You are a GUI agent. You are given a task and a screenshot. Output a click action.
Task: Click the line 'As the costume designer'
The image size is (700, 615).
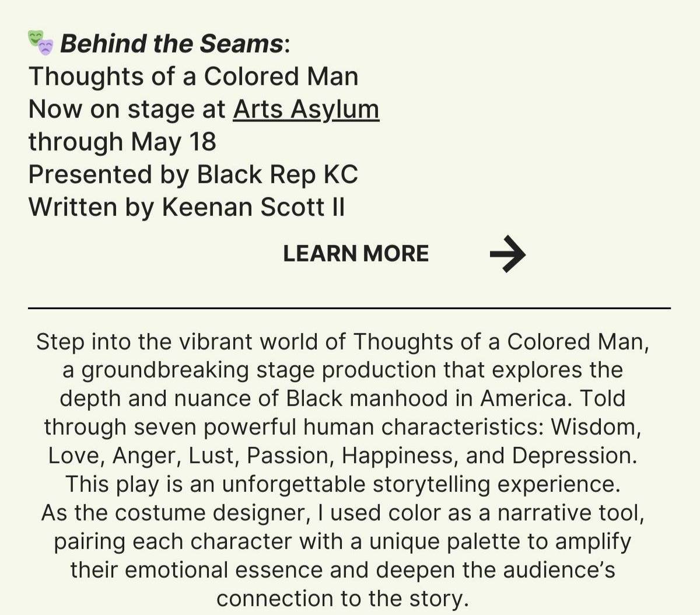click(342, 513)
